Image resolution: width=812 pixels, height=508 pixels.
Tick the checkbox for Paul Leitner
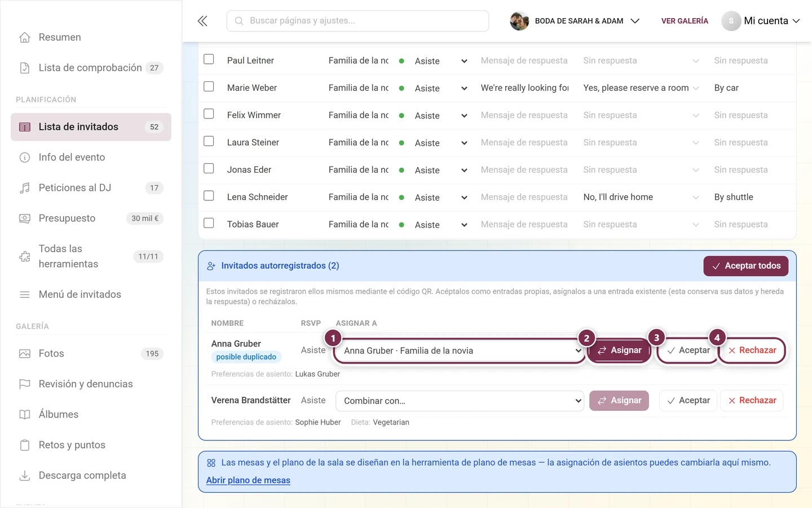pyautogui.click(x=209, y=59)
